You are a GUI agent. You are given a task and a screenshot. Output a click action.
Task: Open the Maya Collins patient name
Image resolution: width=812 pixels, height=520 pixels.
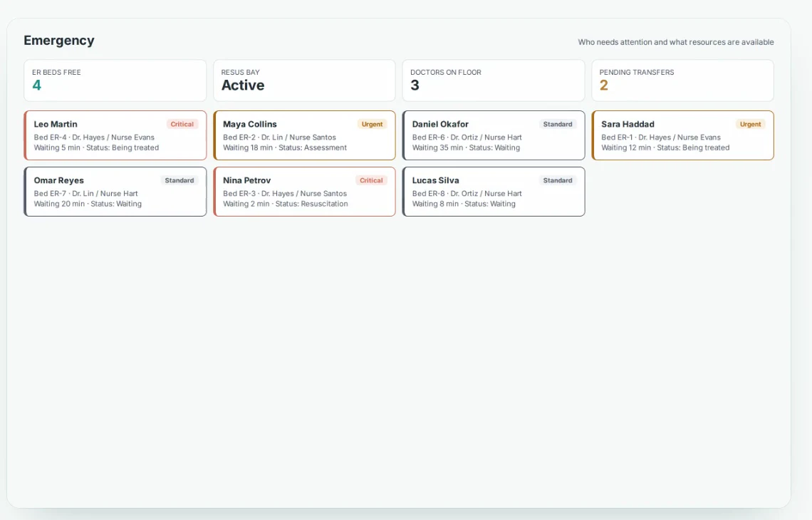(249, 125)
